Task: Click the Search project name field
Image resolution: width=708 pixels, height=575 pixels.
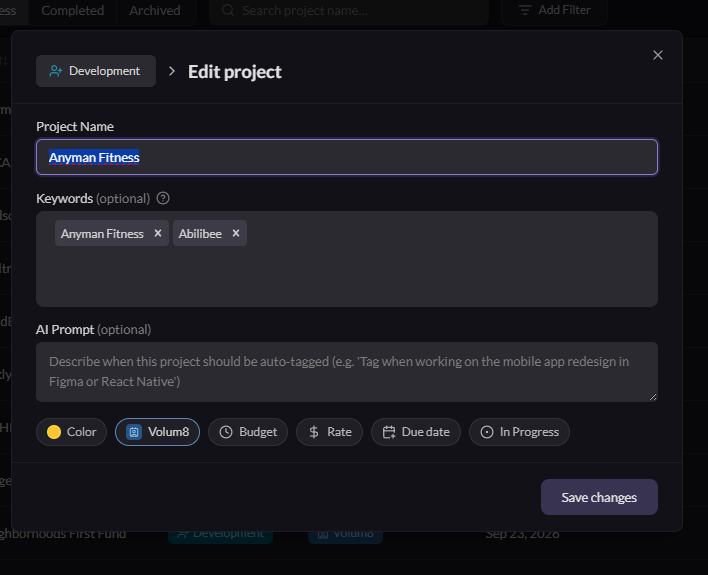Action: coord(349,10)
